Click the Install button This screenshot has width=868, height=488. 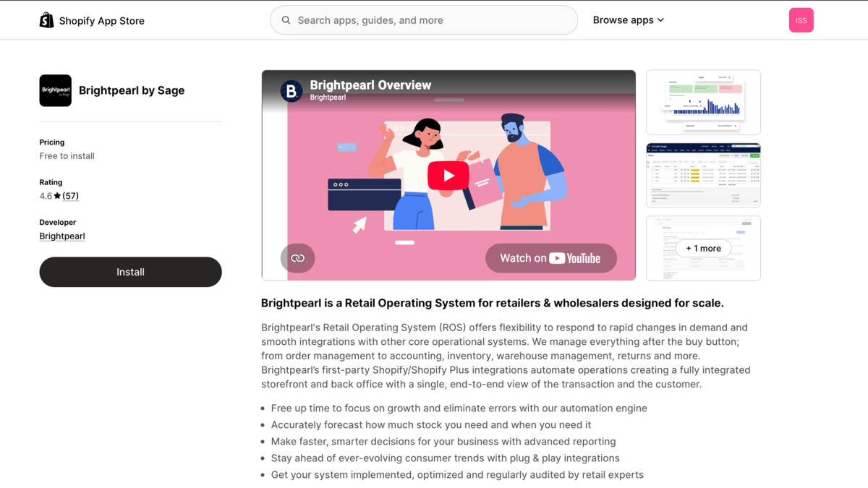131,272
